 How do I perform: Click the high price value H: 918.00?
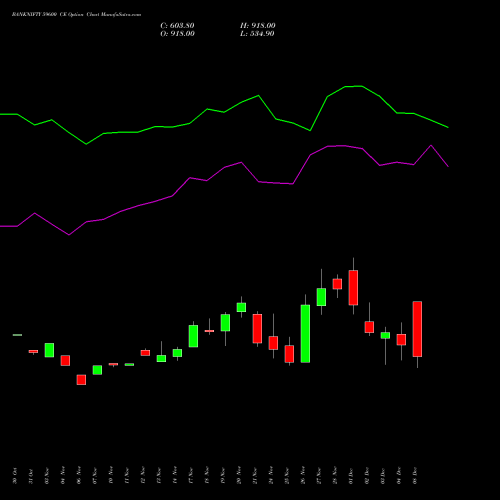click(258, 26)
